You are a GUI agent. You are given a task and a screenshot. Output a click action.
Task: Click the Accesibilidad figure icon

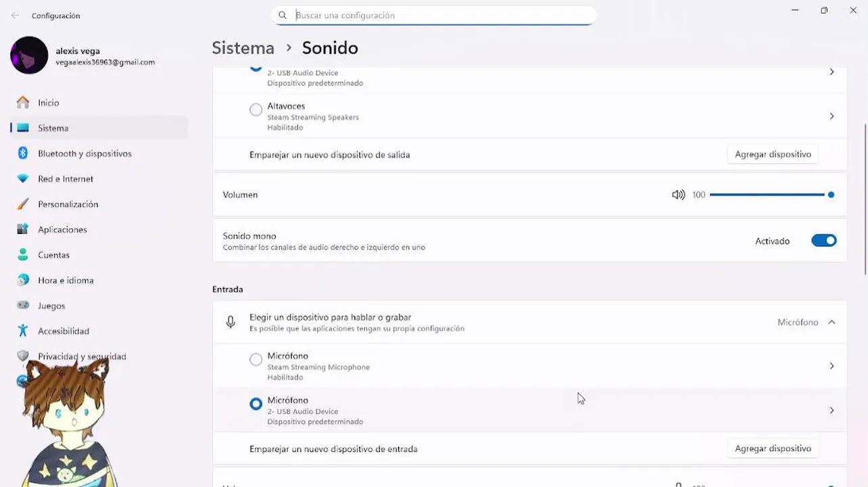point(23,331)
